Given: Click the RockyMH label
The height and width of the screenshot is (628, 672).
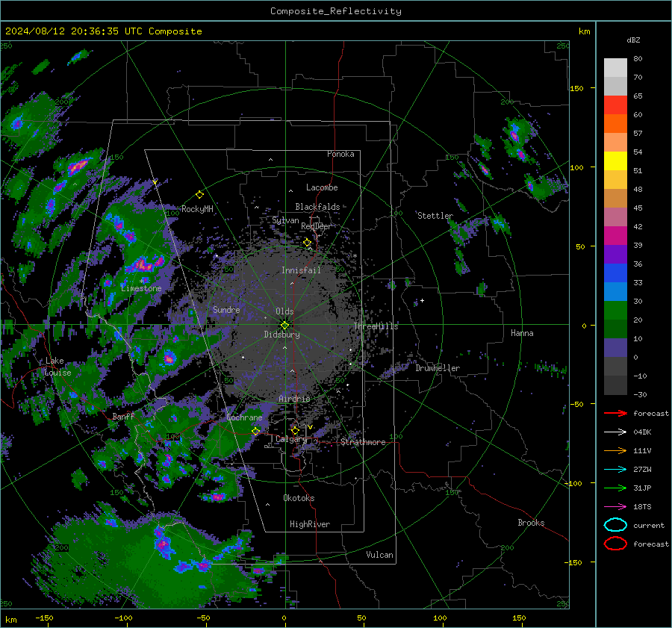Looking at the screenshot, I should click(197, 209).
